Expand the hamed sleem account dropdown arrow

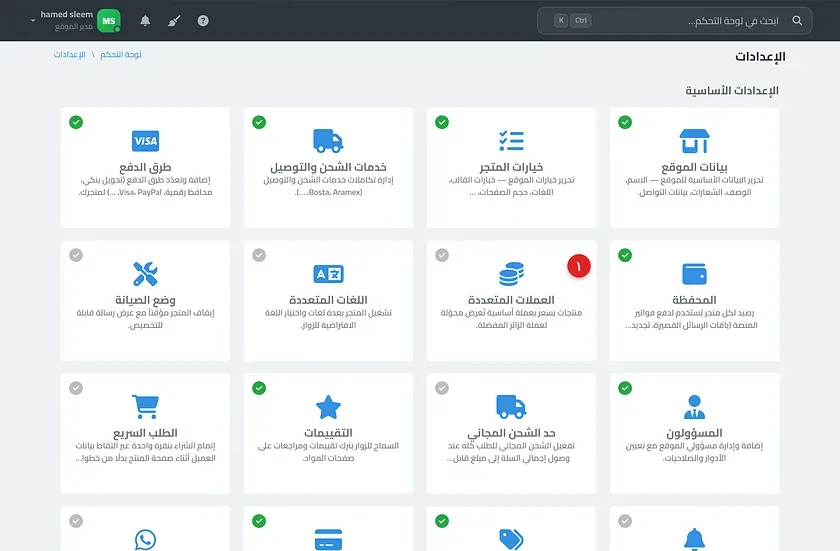click(33, 21)
